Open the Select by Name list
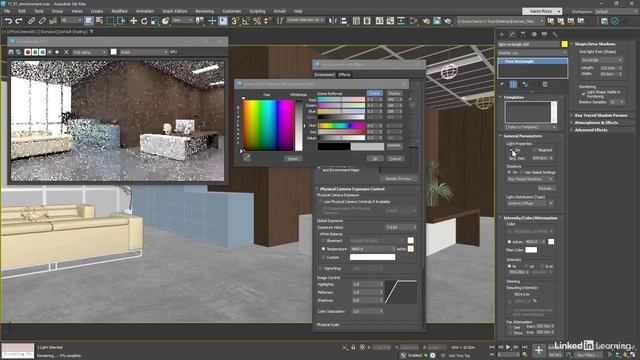Screen dimensions: 640x360 pos(99,21)
